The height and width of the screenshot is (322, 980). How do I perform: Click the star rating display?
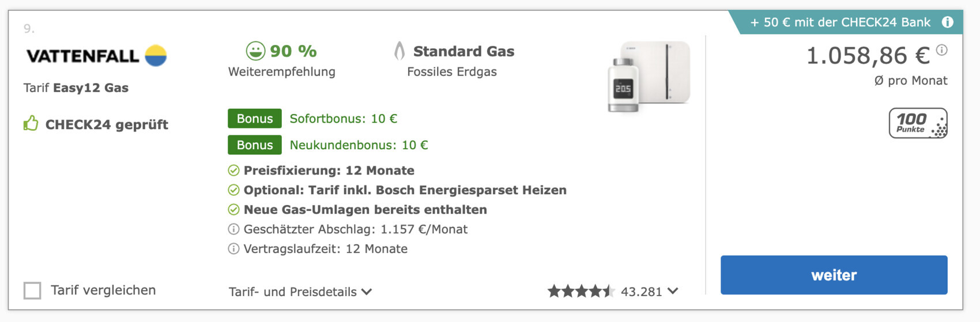coord(581,291)
